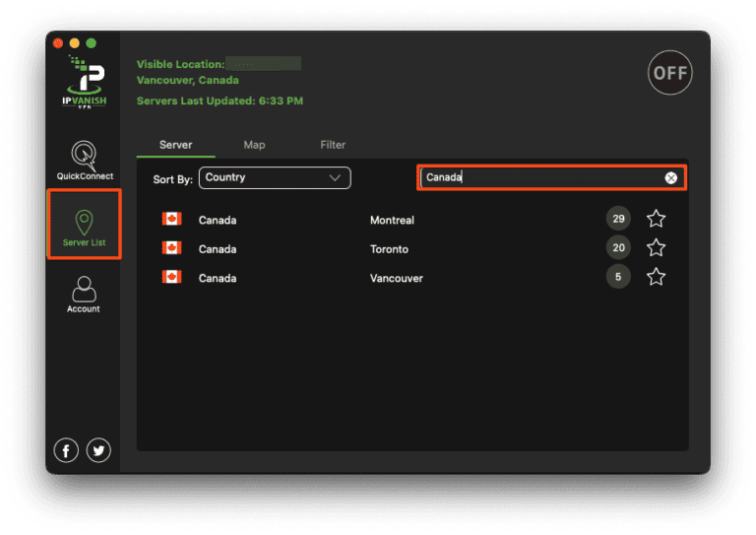The height and width of the screenshot is (535, 756).
Task: Select the Canada Vancouver server row
Action: pyautogui.click(x=394, y=278)
